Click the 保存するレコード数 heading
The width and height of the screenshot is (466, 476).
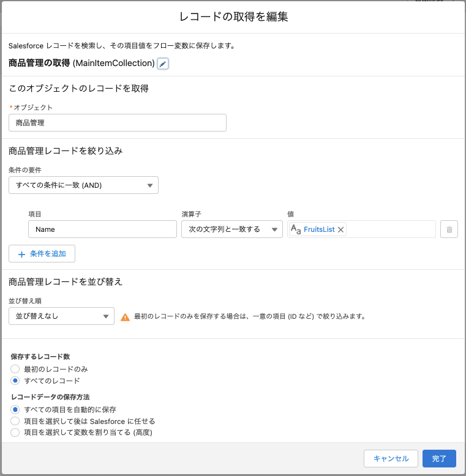point(40,357)
